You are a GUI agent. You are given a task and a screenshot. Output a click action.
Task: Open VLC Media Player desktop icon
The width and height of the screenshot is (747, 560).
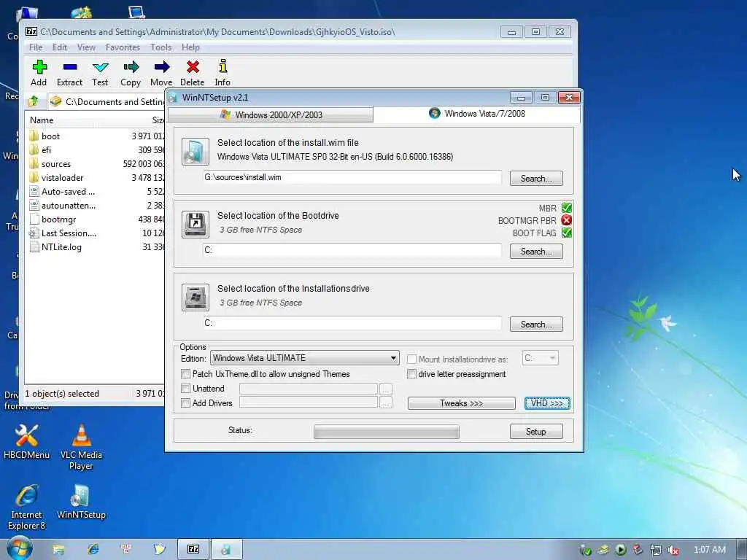point(81,447)
